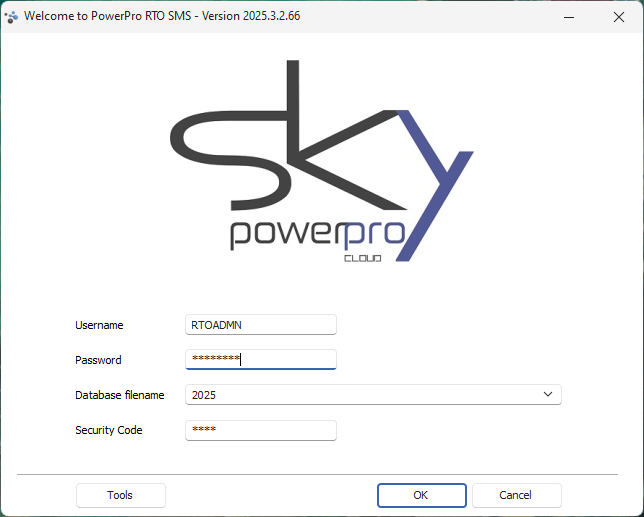Click the Password label
The width and height of the screenshot is (644, 517).
click(98, 360)
